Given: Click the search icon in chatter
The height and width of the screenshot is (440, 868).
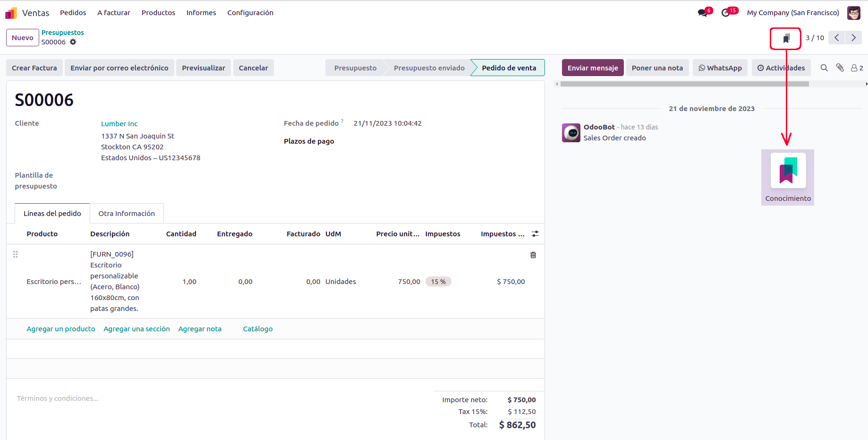Looking at the screenshot, I should [x=824, y=68].
